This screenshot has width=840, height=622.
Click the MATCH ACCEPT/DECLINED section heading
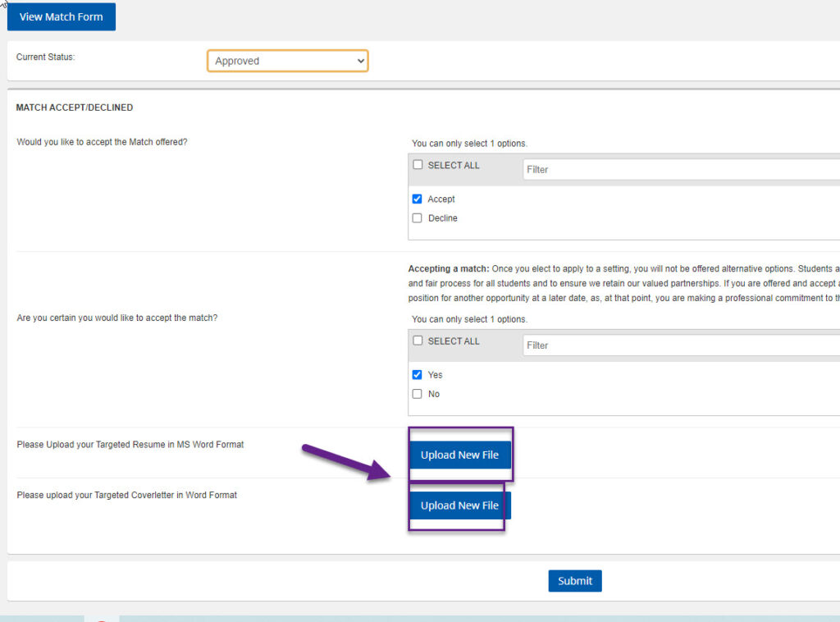75,107
